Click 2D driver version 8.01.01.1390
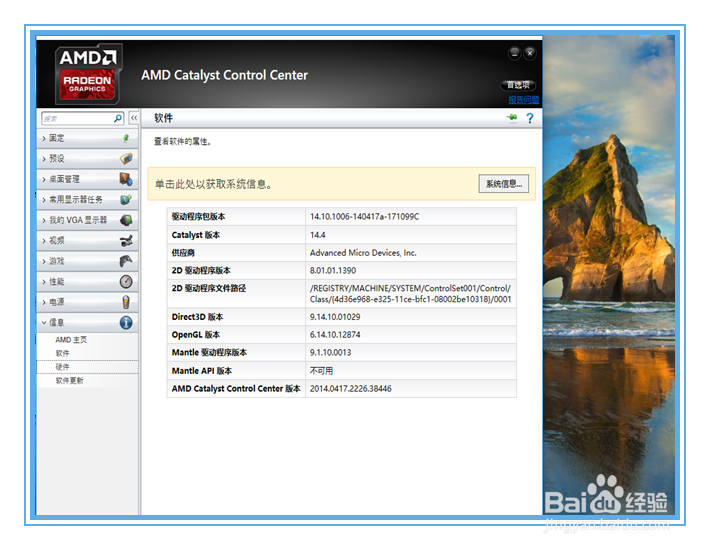Viewport: 710px width, 550px height. [x=333, y=270]
